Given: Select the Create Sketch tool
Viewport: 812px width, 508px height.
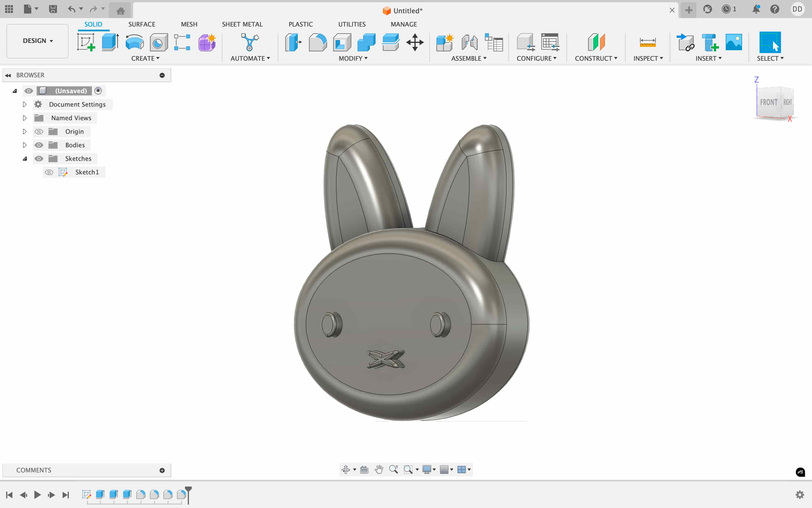Looking at the screenshot, I should (86, 42).
